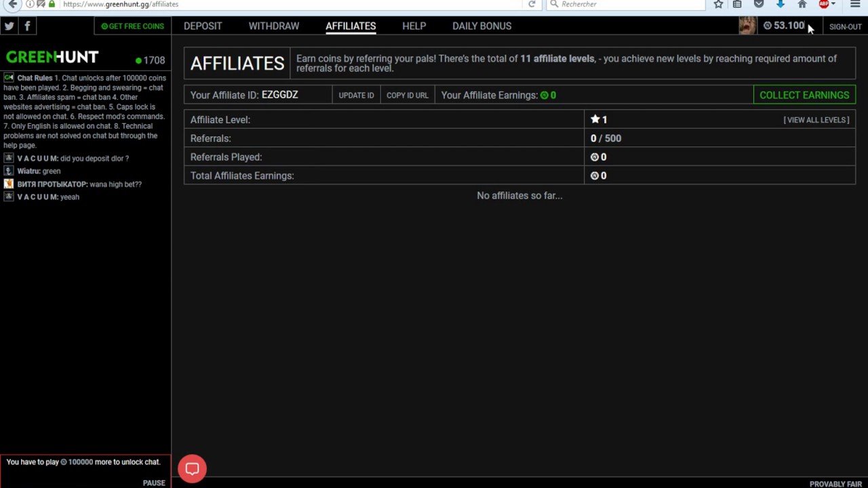Click the green padlock security icon
Viewport: 868px width, 488px height.
[x=52, y=4]
